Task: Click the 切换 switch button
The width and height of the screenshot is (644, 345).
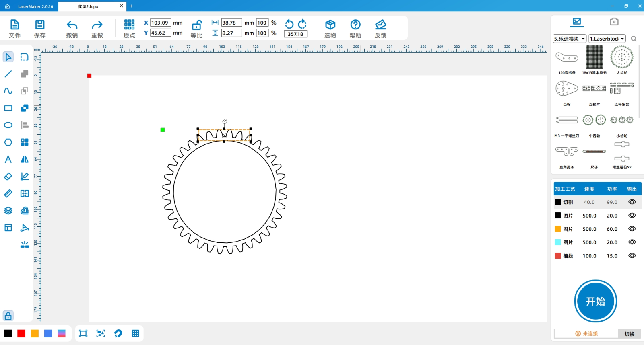Action: coord(629,334)
